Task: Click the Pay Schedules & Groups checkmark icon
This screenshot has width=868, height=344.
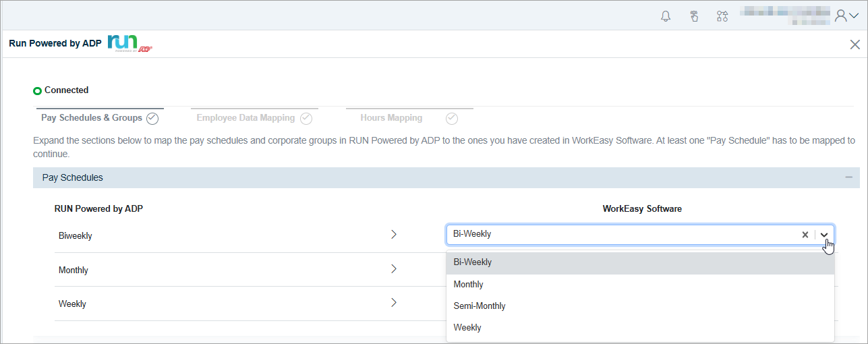Action: coord(152,119)
